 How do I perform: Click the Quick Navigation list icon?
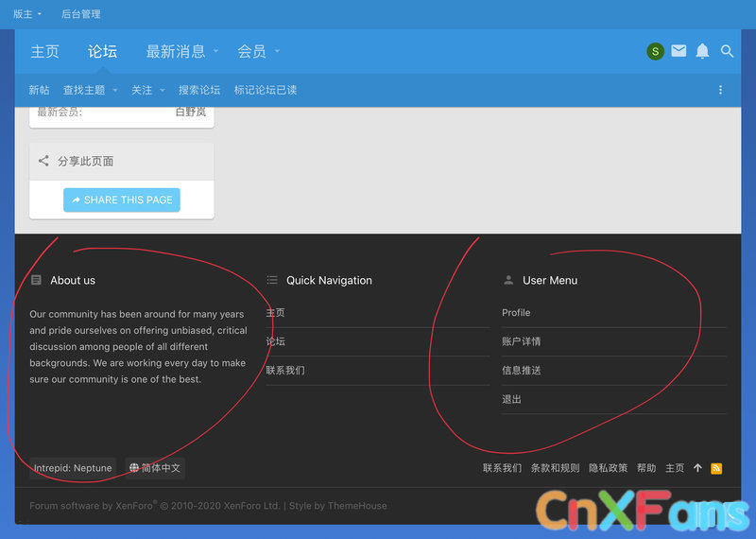(272, 280)
